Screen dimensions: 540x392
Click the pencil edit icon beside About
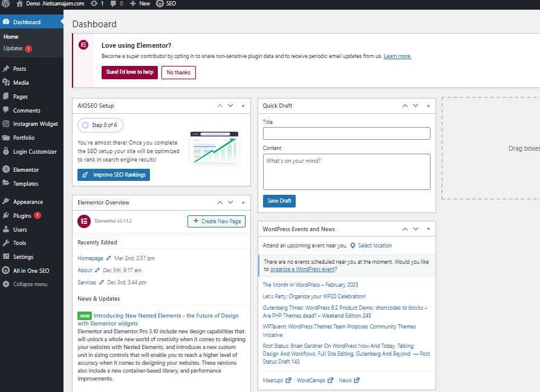tap(97, 270)
